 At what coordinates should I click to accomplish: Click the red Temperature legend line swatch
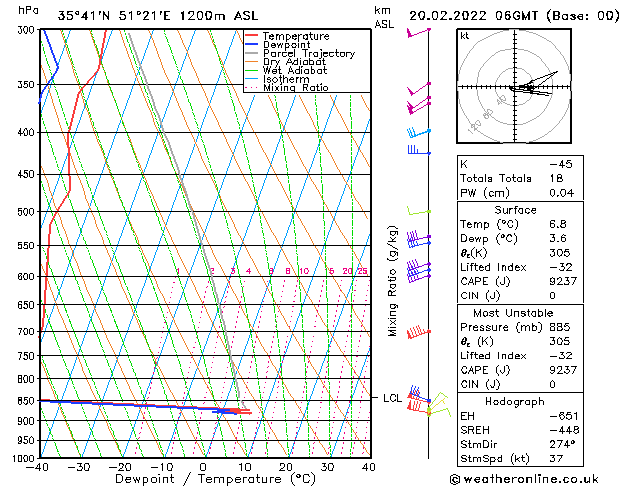pos(251,36)
